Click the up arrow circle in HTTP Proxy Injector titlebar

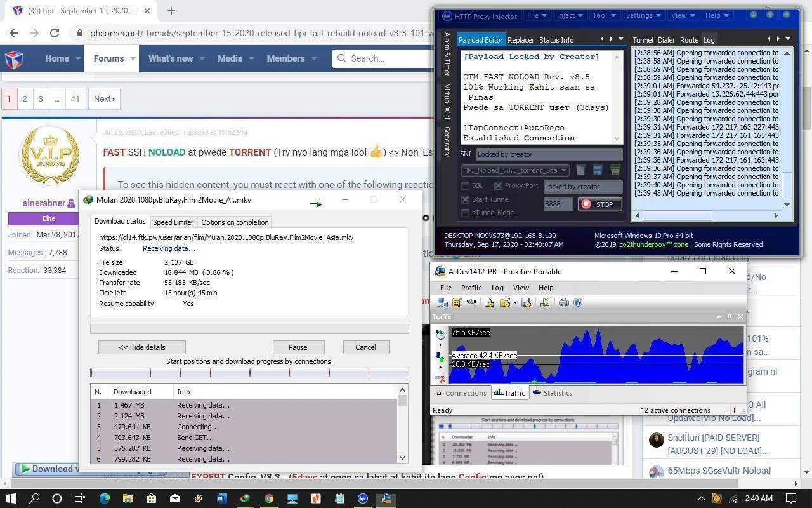coord(770,15)
